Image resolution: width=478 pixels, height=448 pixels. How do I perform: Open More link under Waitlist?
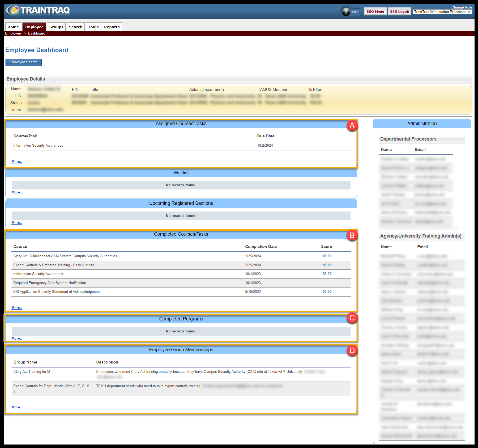click(16, 192)
